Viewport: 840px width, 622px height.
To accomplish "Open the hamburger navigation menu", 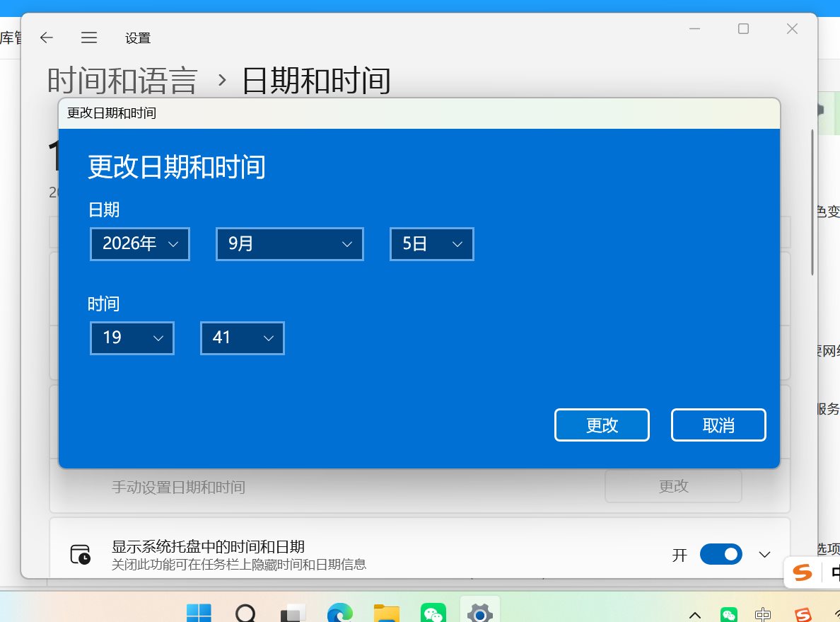I will [89, 38].
